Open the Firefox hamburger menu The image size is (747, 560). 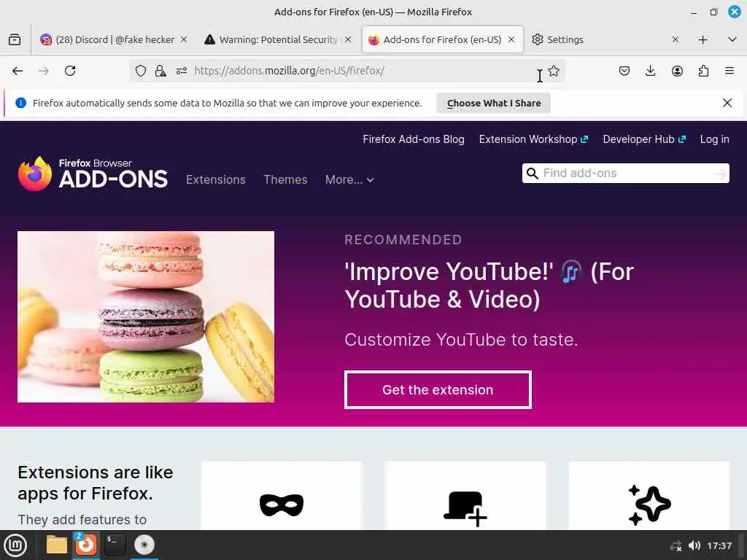[729, 71]
